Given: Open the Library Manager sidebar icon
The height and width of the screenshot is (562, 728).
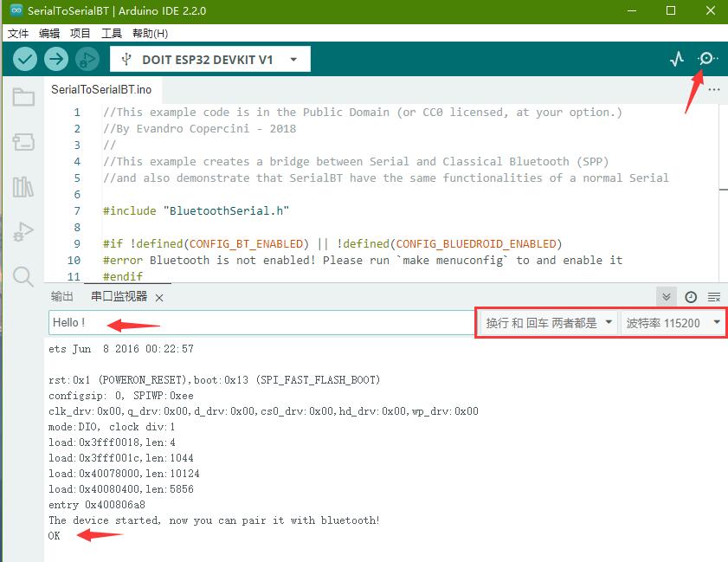Looking at the screenshot, I should pyautogui.click(x=23, y=187).
